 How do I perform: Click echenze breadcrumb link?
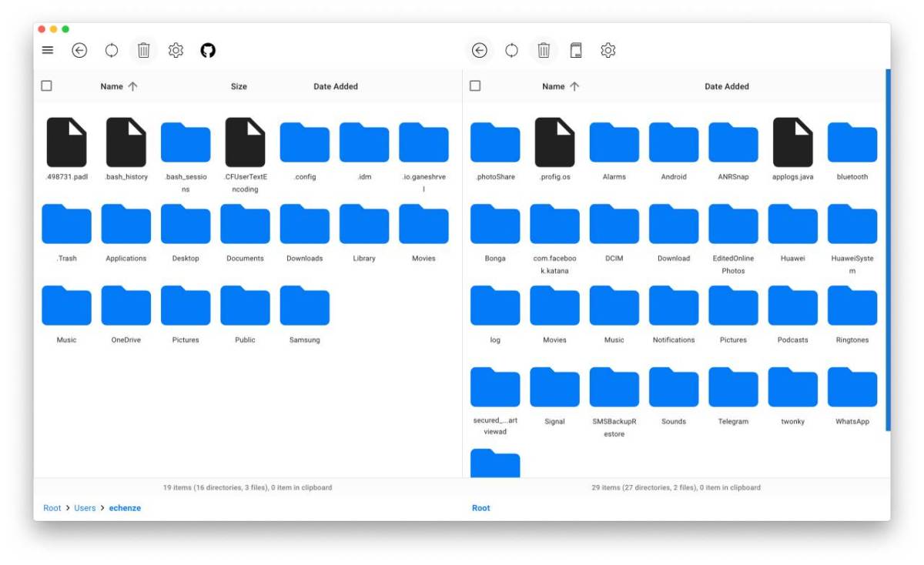click(125, 508)
